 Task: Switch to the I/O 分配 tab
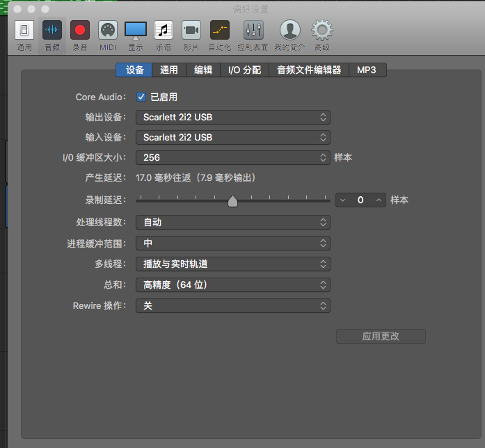[x=244, y=70]
